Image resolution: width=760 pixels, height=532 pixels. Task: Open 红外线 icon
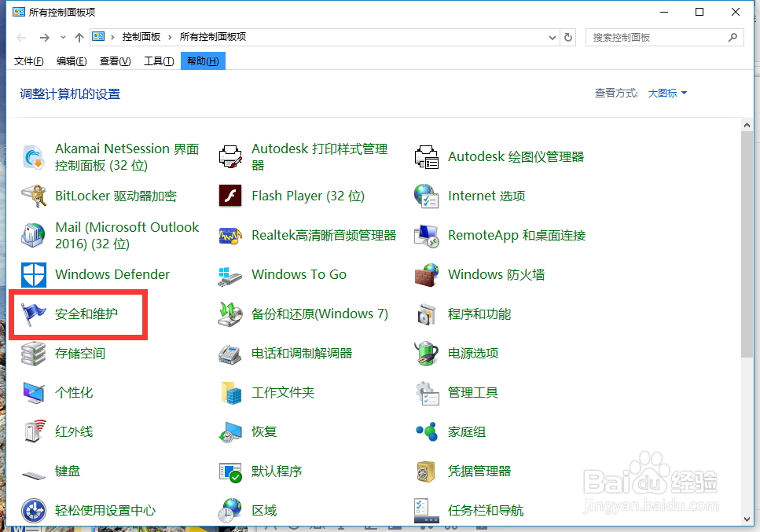(34, 431)
